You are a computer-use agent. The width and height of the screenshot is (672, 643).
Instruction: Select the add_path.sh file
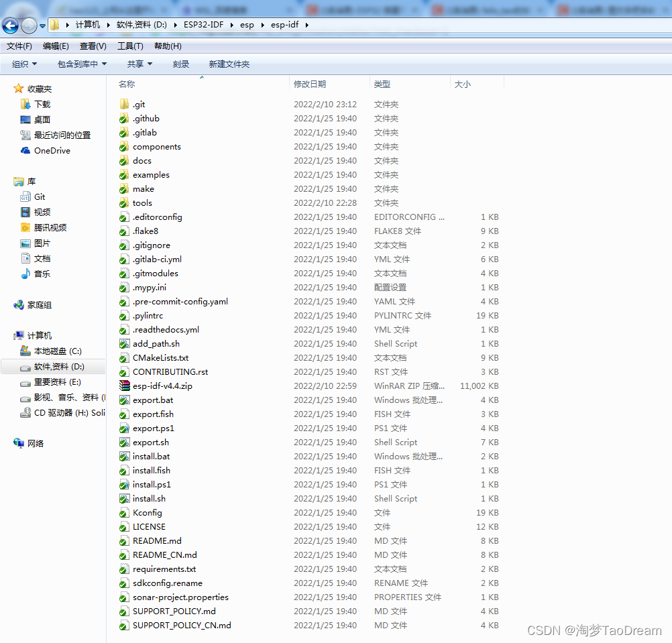[156, 343]
